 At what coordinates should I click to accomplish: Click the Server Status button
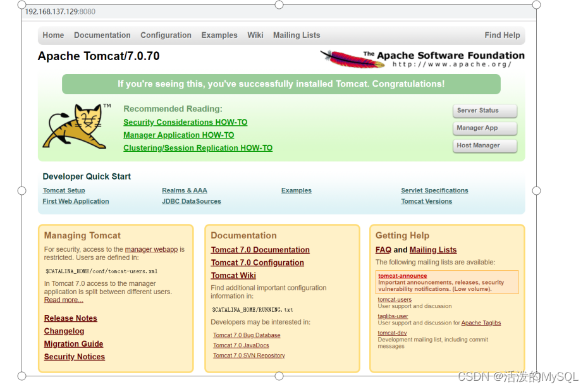pyautogui.click(x=485, y=111)
